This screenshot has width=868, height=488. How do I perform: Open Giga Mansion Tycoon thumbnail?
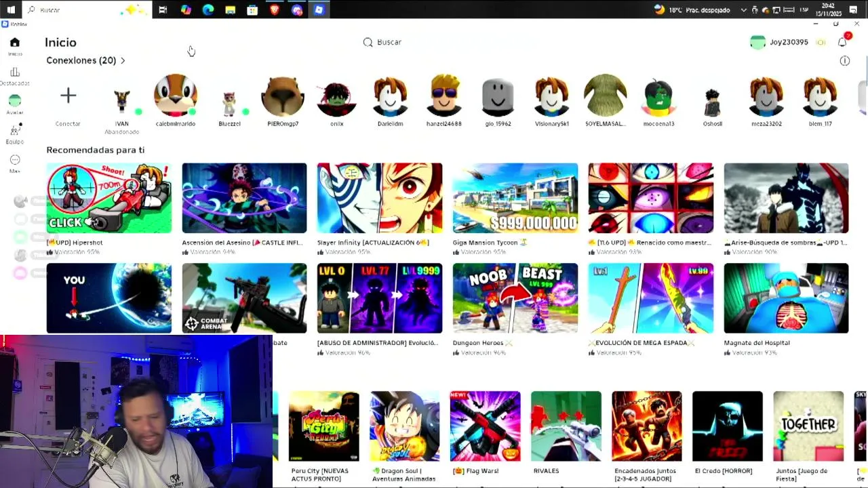tap(515, 198)
